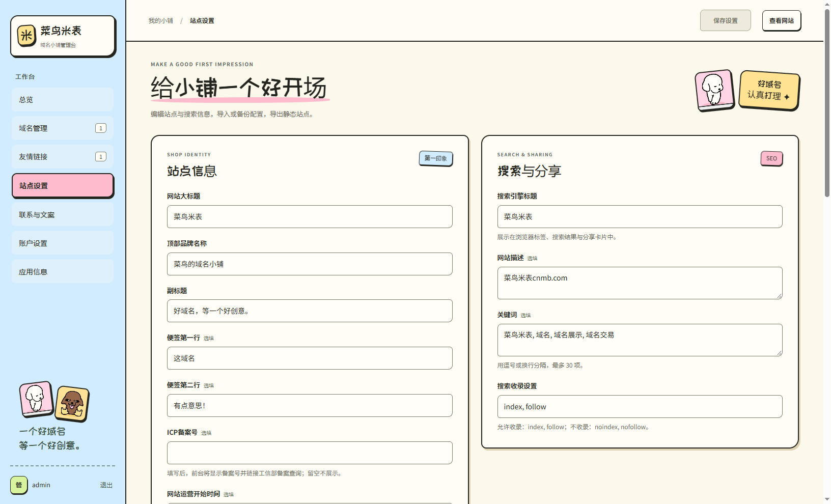The height and width of the screenshot is (504, 831).
Task: Focus the empty ICP备案号 field
Action: (310, 453)
